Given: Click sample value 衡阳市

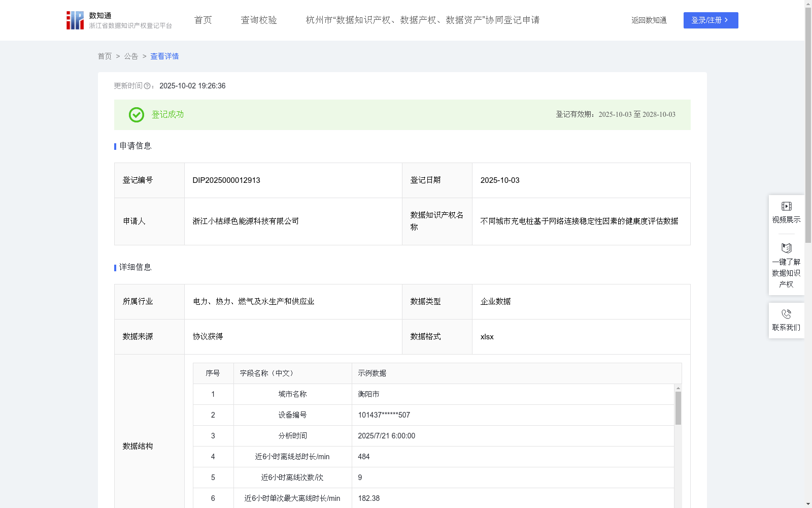Looking at the screenshot, I should click(368, 394).
